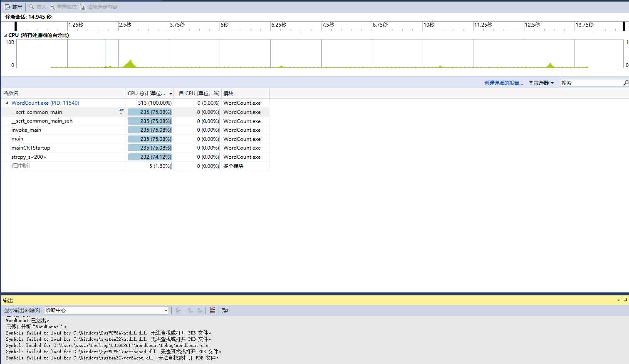Click the clear all output icon

point(213,310)
